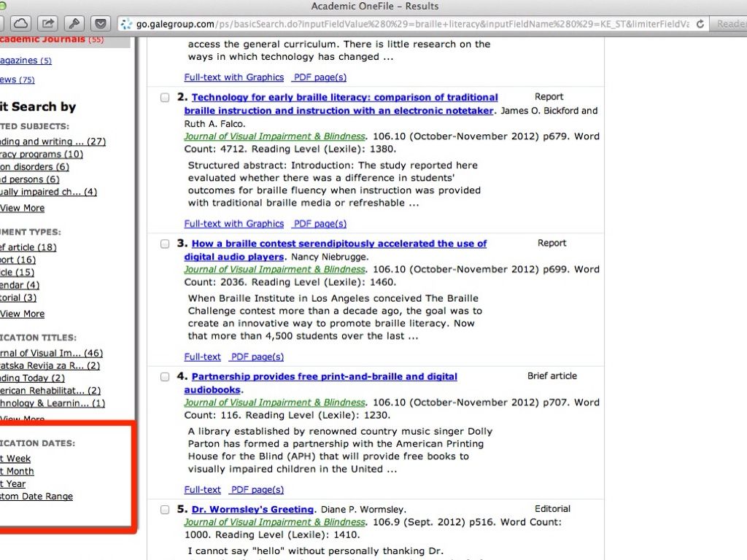Expand View More under Related Subjects

(x=22, y=208)
